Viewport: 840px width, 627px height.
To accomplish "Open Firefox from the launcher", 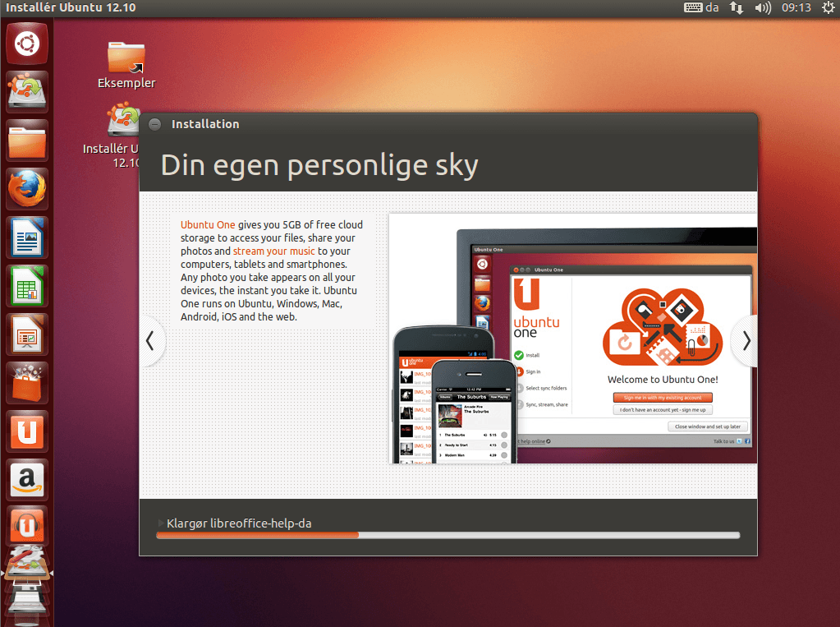I will pyautogui.click(x=26, y=188).
